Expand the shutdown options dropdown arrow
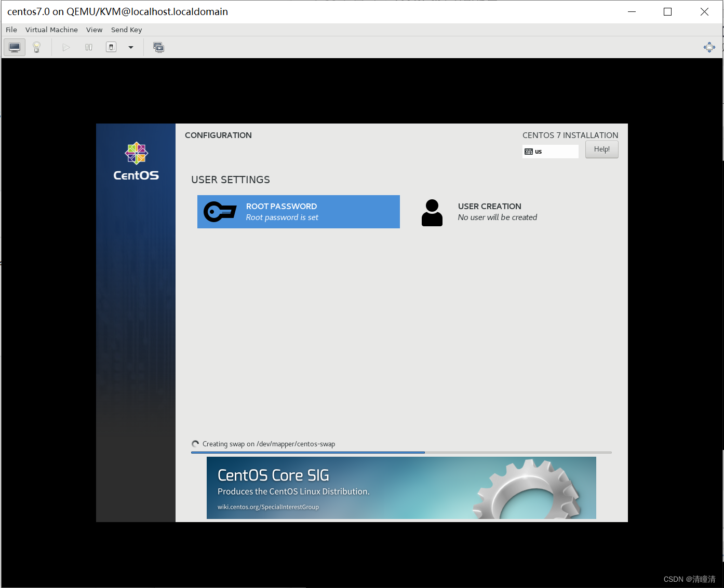The width and height of the screenshot is (724, 588). tap(131, 47)
